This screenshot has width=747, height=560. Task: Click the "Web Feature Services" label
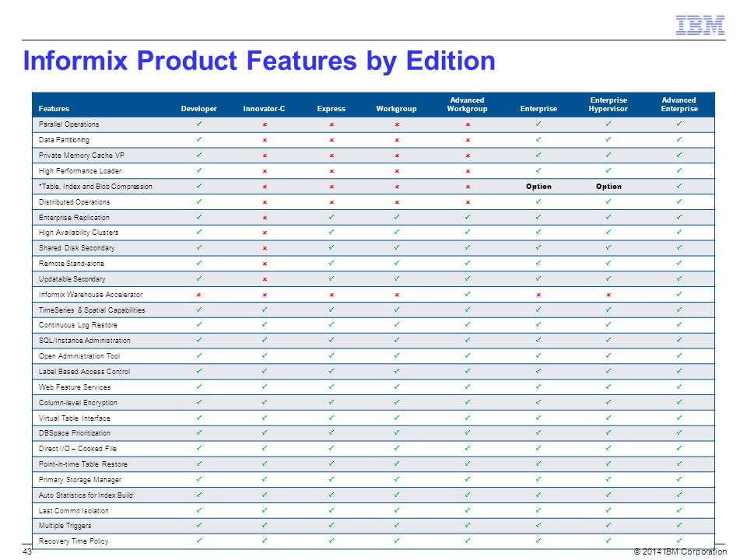click(x=75, y=387)
